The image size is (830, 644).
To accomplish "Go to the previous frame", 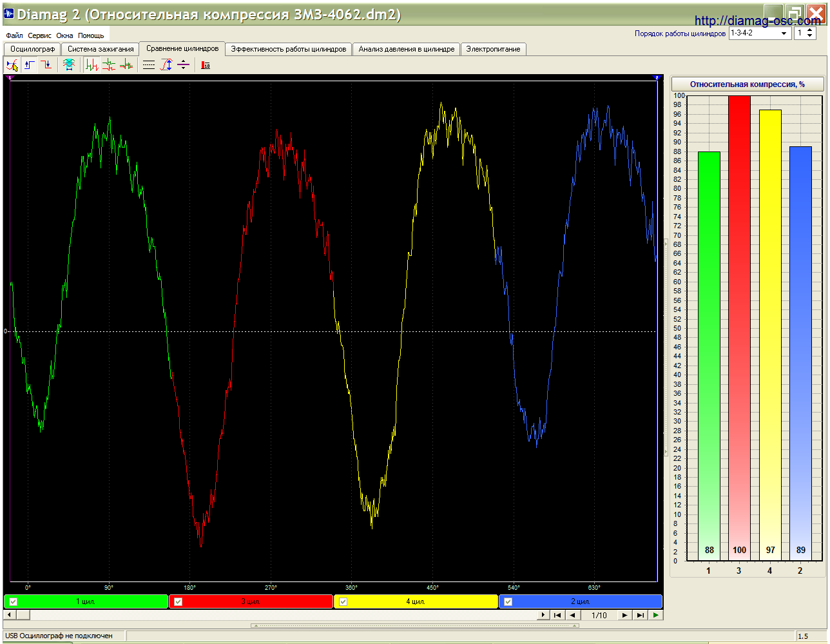I will tap(572, 615).
